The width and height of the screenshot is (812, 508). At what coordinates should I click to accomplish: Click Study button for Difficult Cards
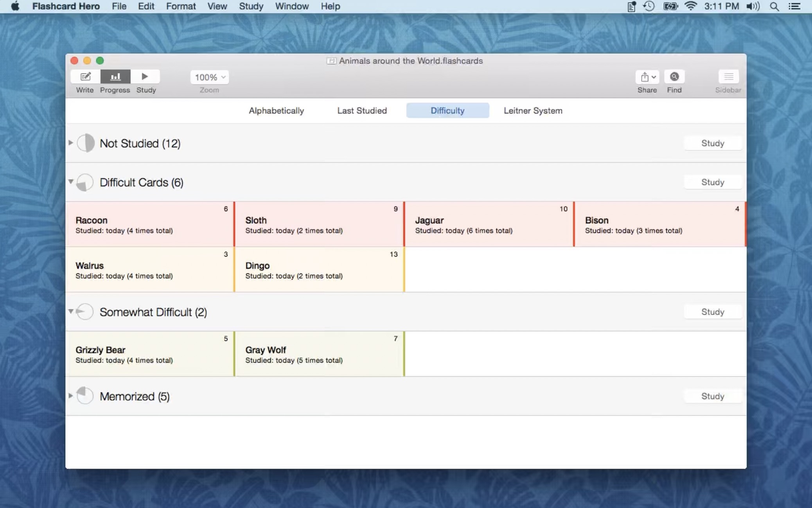[x=712, y=182]
